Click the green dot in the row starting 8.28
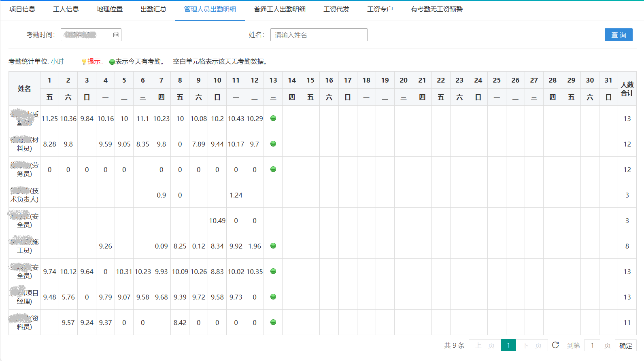 [273, 144]
